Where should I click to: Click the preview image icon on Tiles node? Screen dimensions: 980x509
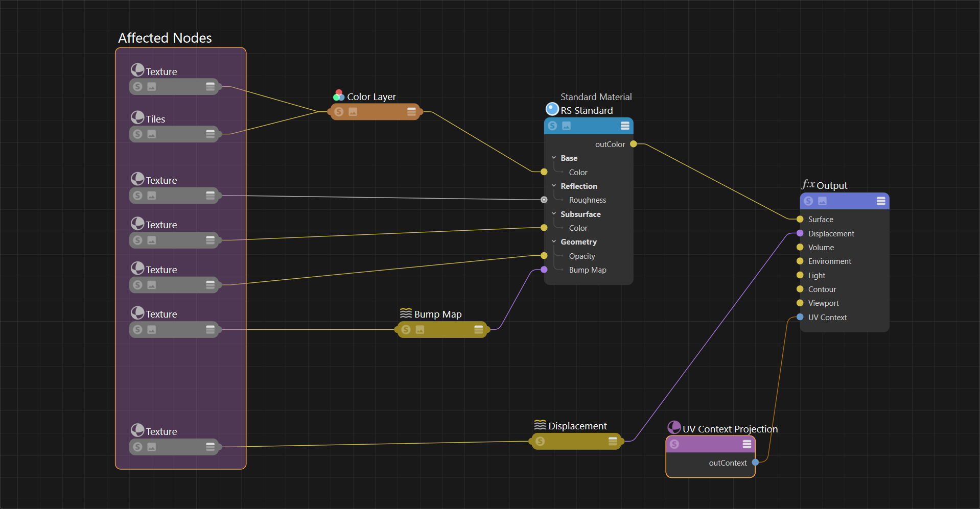[152, 134]
